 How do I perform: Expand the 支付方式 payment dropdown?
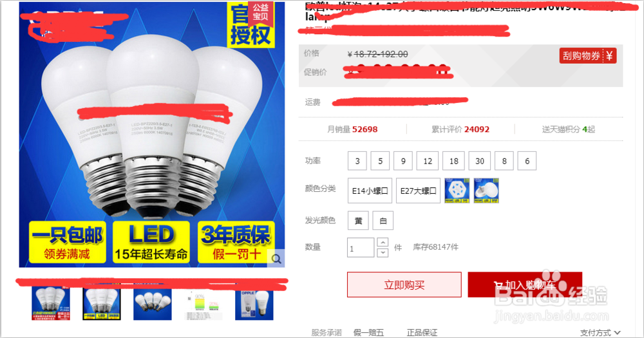click(600, 333)
